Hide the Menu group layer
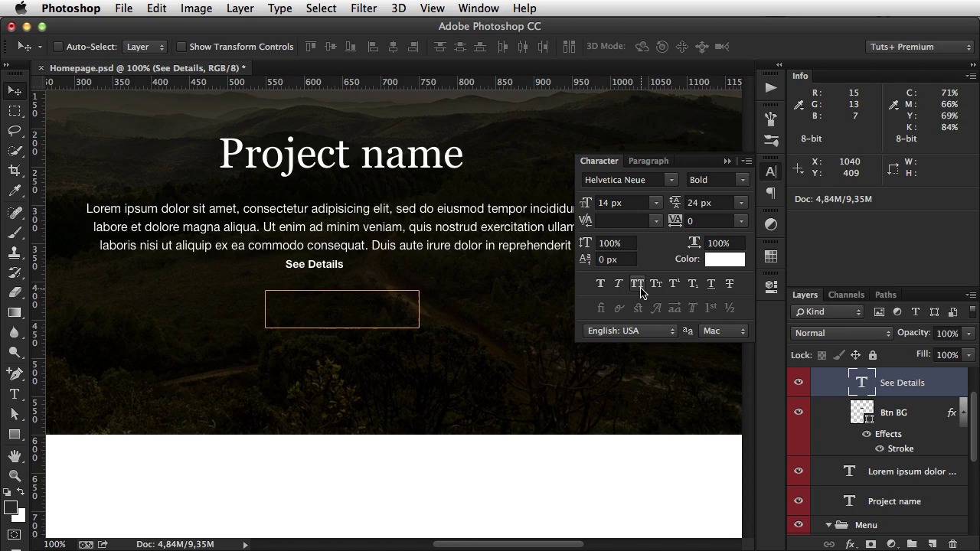This screenshot has height=551, width=980. coord(799,524)
